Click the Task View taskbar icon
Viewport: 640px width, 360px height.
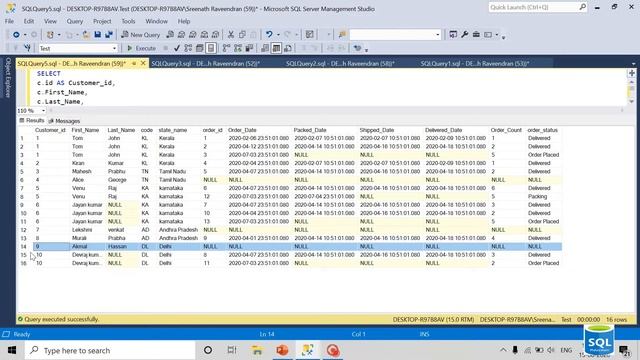(x=232, y=350)
